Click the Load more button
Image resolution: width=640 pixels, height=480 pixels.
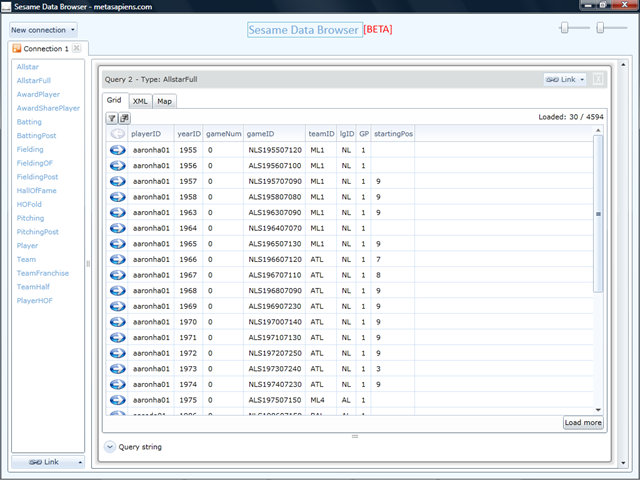(x=583, y=423)
